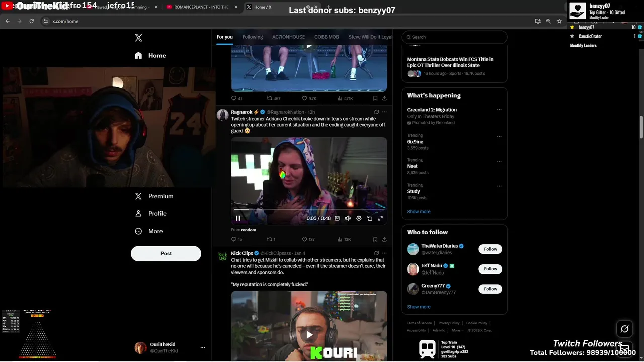The width and height of the screenshot is (644, 362).
Task: Switch to the For you tab
Action: point(225,37)
